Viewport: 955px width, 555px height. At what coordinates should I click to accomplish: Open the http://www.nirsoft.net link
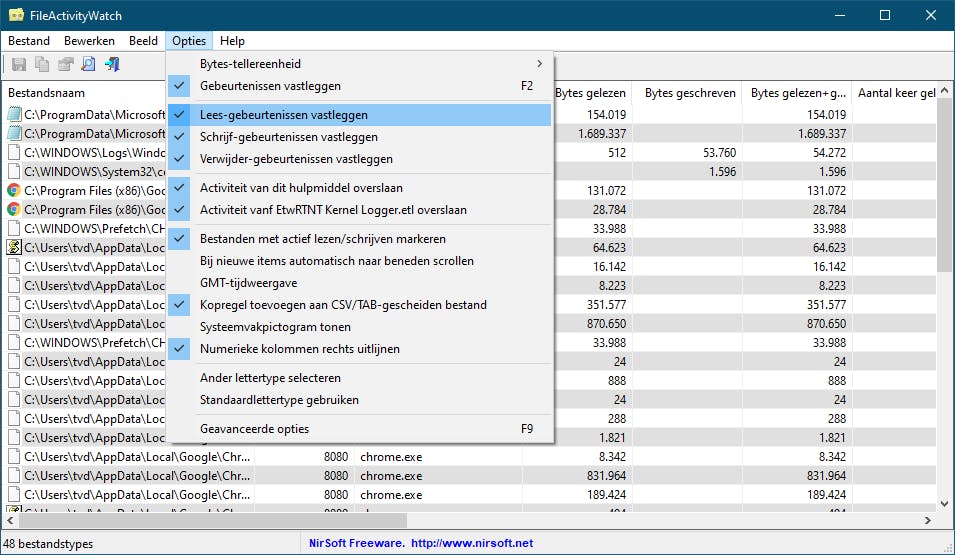tap(472, 543)
